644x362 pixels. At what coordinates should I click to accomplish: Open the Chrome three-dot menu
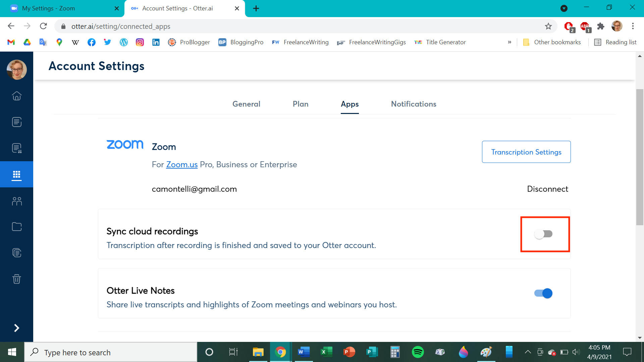(633, 26)
